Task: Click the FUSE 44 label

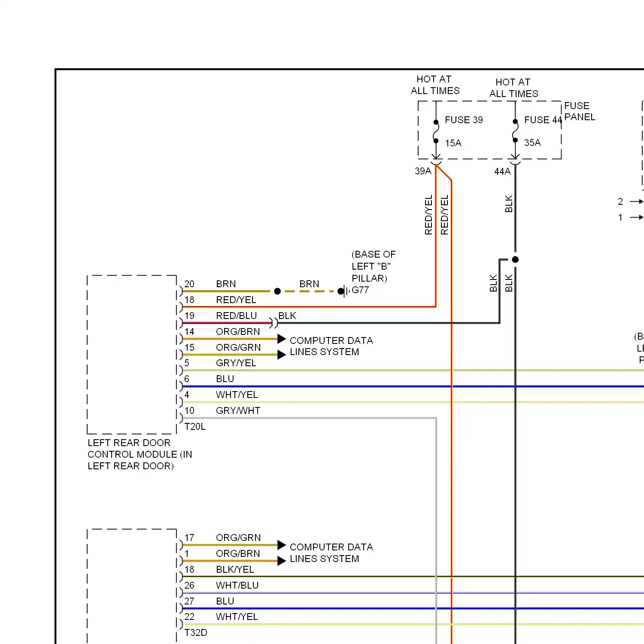Action: coord(543,120)
